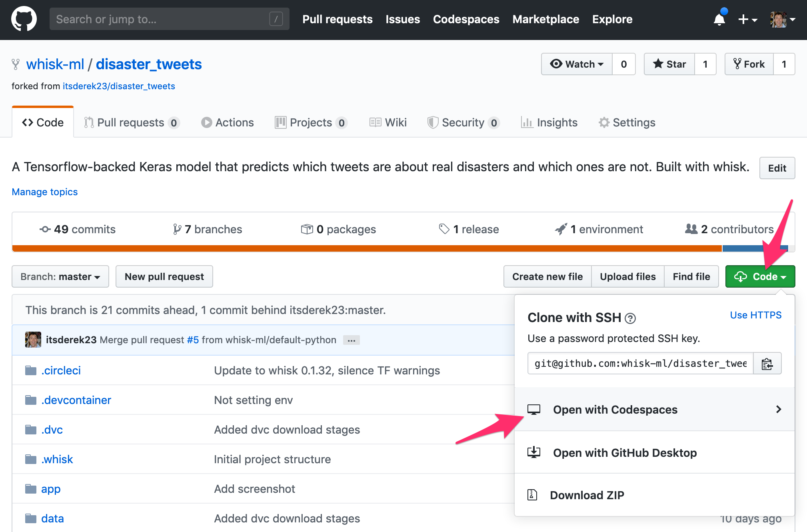Open the Watch dropdown
Screen dimensions: 807x532
(577, 64)
